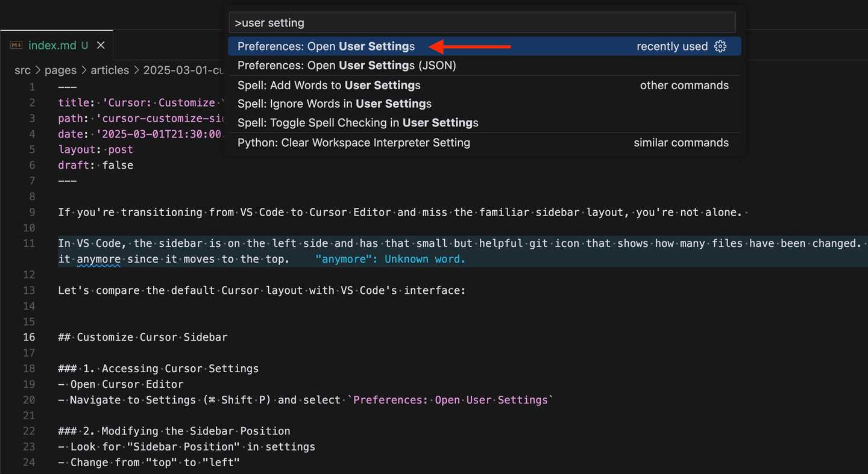Close the index.md tab
Image resolution: width=868 pixels, height=474 pixels.
click(100, 45)
